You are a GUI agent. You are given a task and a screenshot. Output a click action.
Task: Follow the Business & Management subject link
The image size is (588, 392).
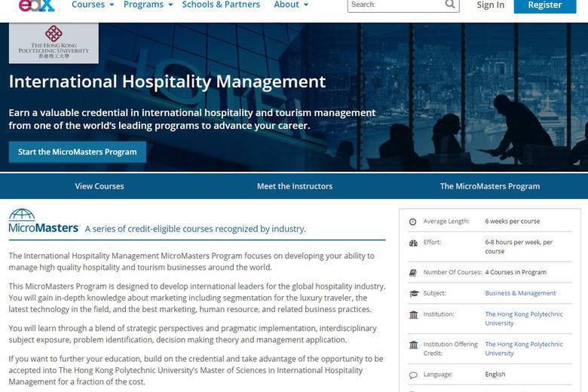[520, 293]
